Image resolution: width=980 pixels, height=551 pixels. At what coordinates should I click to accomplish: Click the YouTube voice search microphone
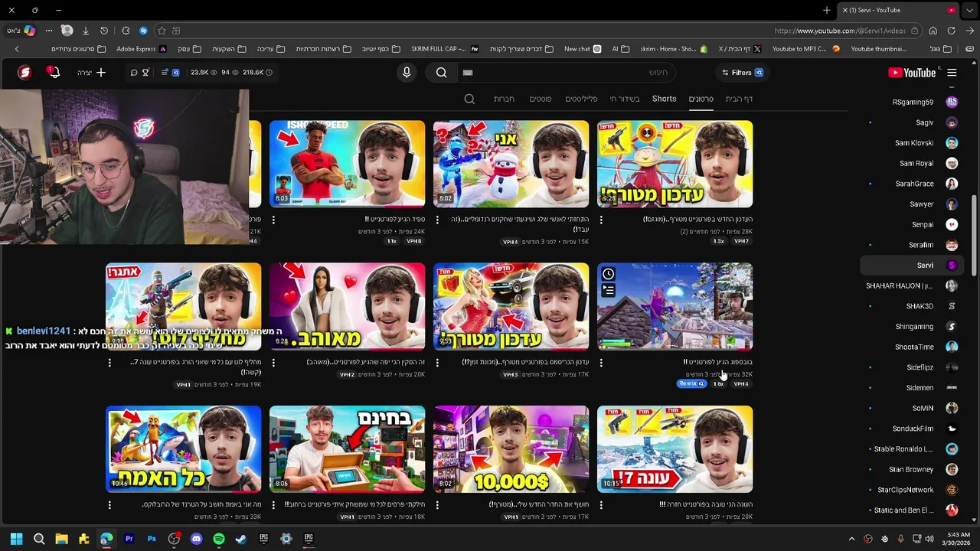[407, 72]
